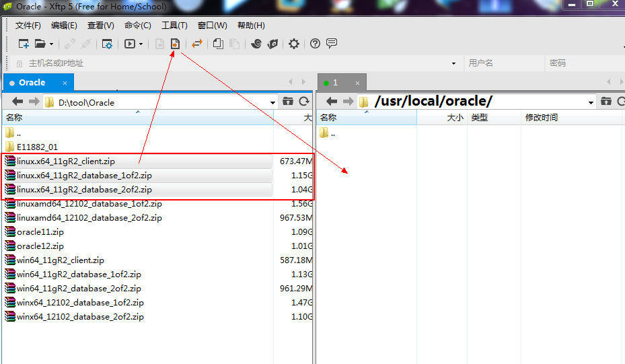This screenshot has width=625, height=364.
Task: Refresh the local pane file list
Action: tap(304, 102)
